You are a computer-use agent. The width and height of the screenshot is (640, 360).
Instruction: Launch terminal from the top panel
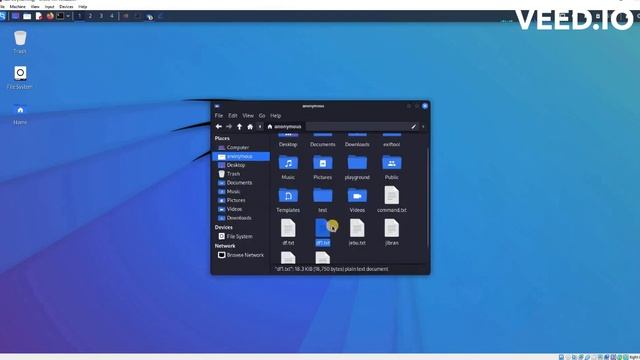pyautogui.click(x=60, y=16)
